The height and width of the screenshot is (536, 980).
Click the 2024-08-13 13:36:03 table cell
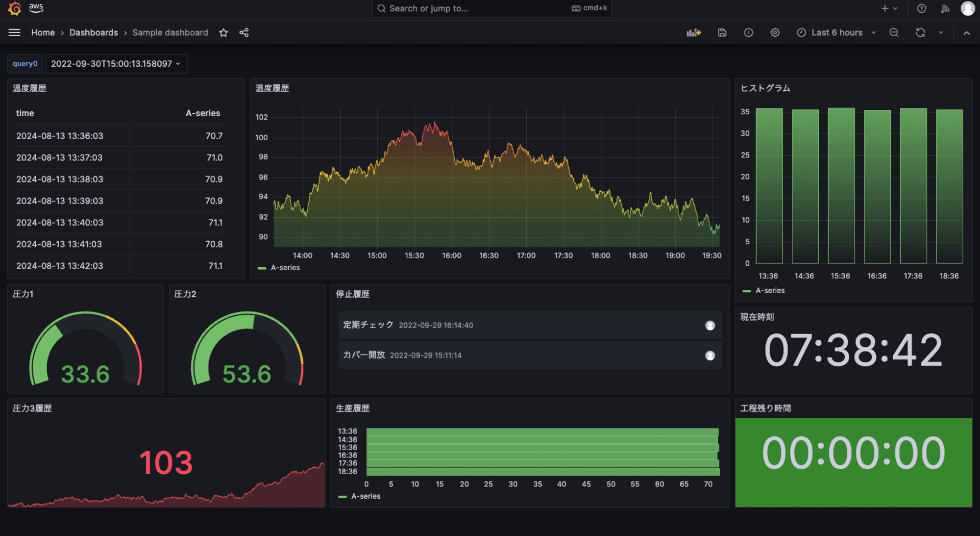[71, 136]
